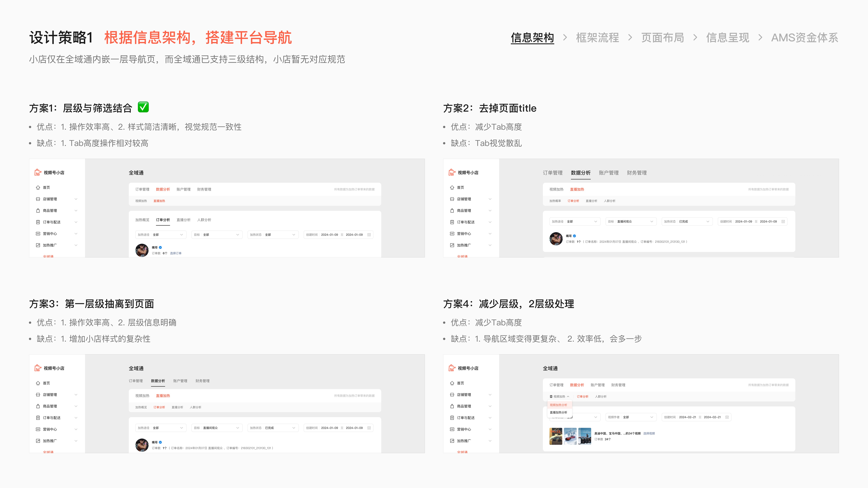868x488 pixels.
Task: Open the 目标 全部 dropdown in 方案1
Action: tap(217, 235)
